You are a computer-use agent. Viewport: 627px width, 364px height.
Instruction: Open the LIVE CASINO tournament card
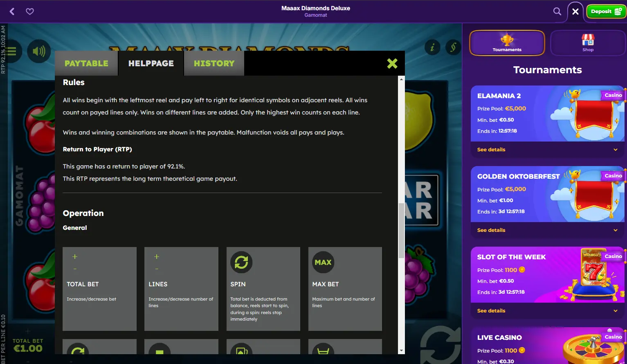(548, 346)
